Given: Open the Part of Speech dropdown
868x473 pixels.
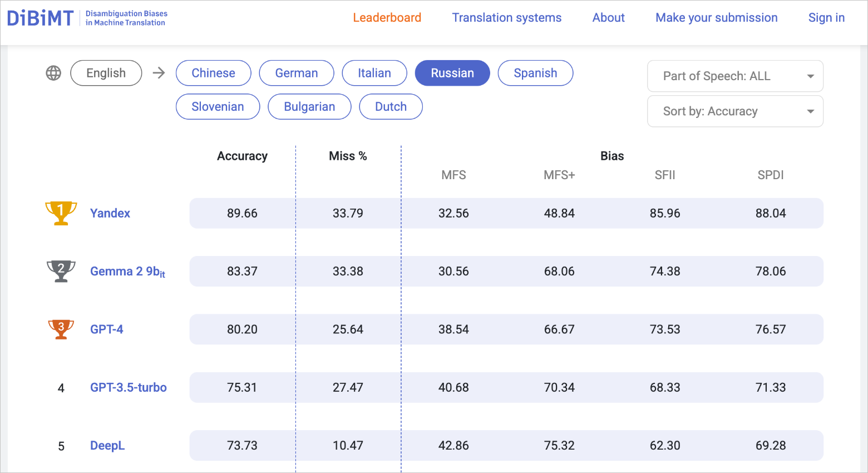Looking at the screenshot, I should [x=735, y=76].
